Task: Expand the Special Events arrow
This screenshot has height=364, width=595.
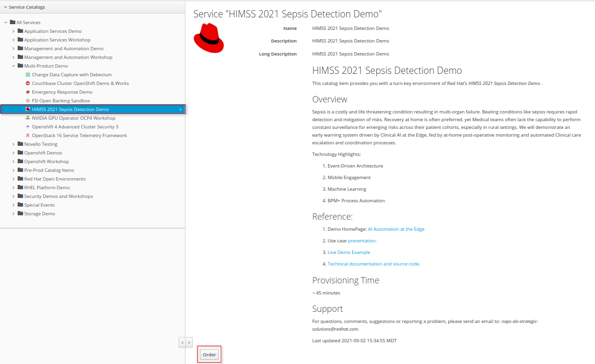Action: click(x=14, y=205)
